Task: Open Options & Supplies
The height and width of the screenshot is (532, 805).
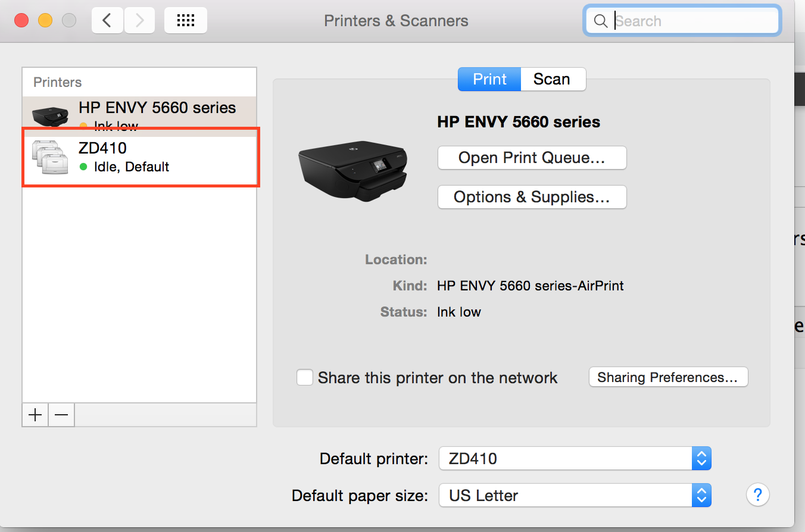Action: 531,197
